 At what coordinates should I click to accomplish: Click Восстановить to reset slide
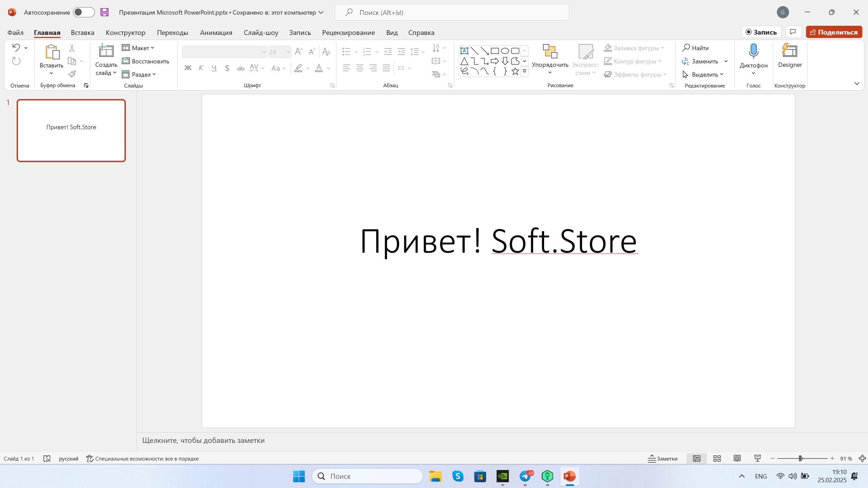coord(146,61)
